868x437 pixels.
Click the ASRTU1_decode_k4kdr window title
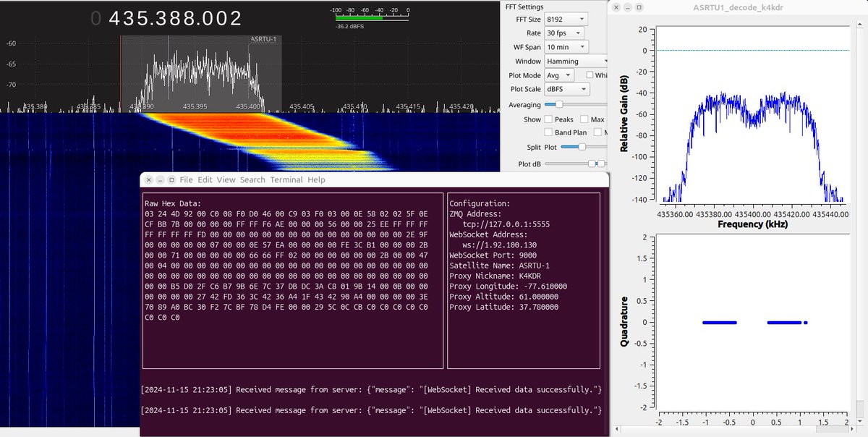tap(737, 7)
